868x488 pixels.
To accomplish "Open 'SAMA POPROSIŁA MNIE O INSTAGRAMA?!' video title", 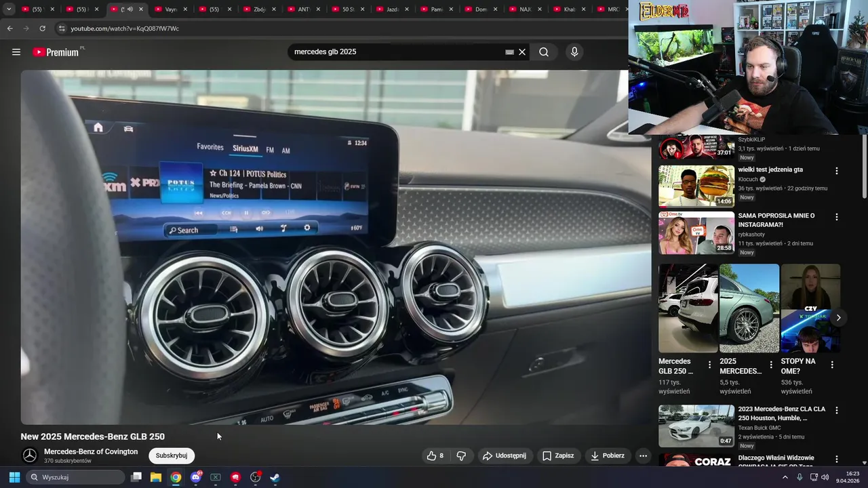I will point(776,220).
